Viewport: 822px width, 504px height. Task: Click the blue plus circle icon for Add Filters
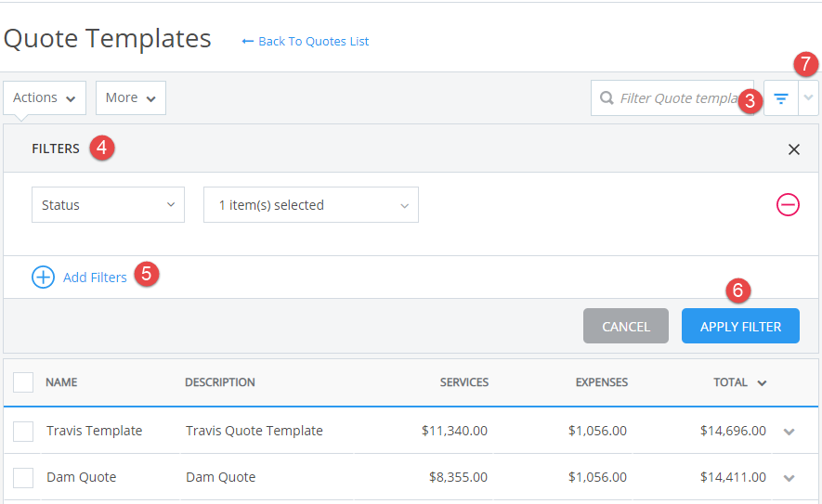click(x=43, y=278)
